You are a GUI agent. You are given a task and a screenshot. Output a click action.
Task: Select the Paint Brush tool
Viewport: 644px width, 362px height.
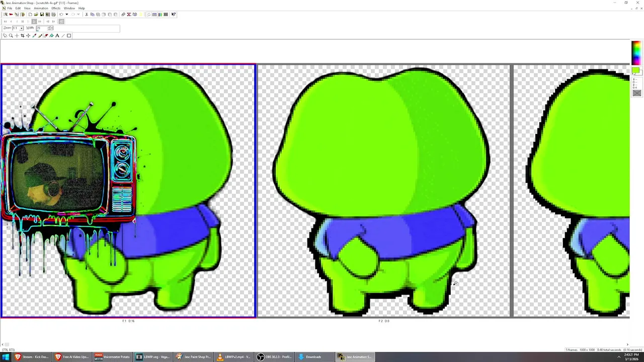40,36
